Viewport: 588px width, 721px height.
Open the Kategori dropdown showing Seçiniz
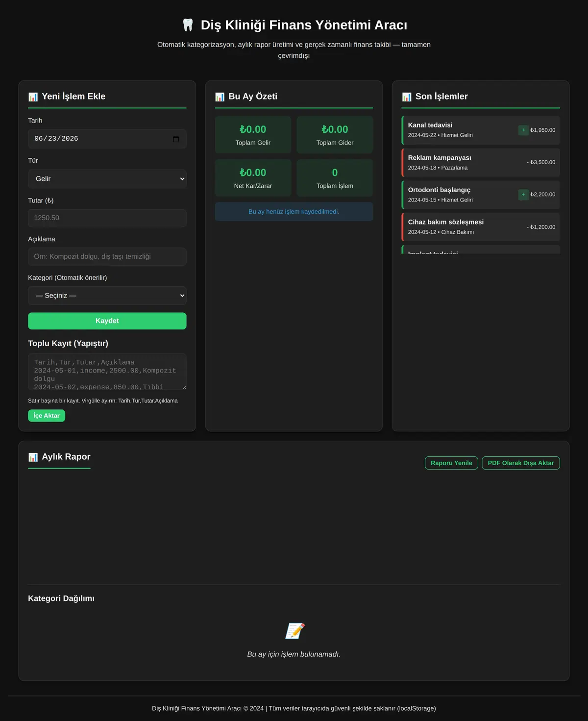tap(107, 296)
